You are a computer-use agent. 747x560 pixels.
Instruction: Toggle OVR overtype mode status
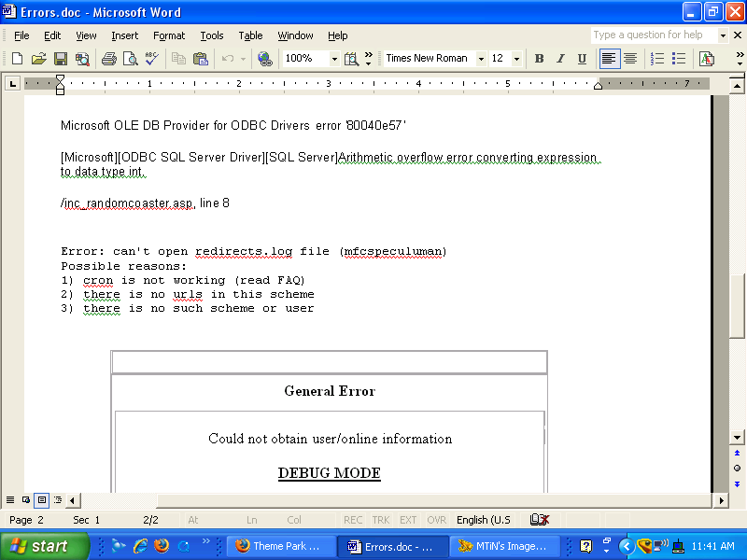point(436,520)
